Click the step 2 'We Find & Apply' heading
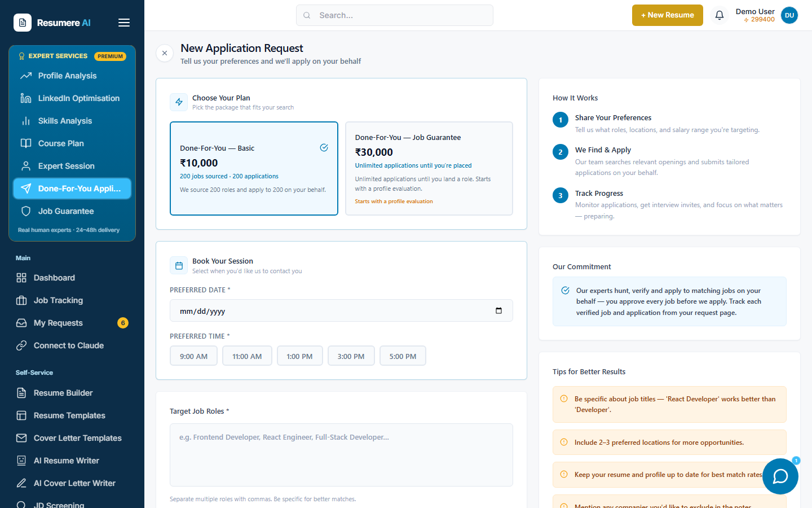This screenshot has height=508, width=812. click(x=603, y=150)
